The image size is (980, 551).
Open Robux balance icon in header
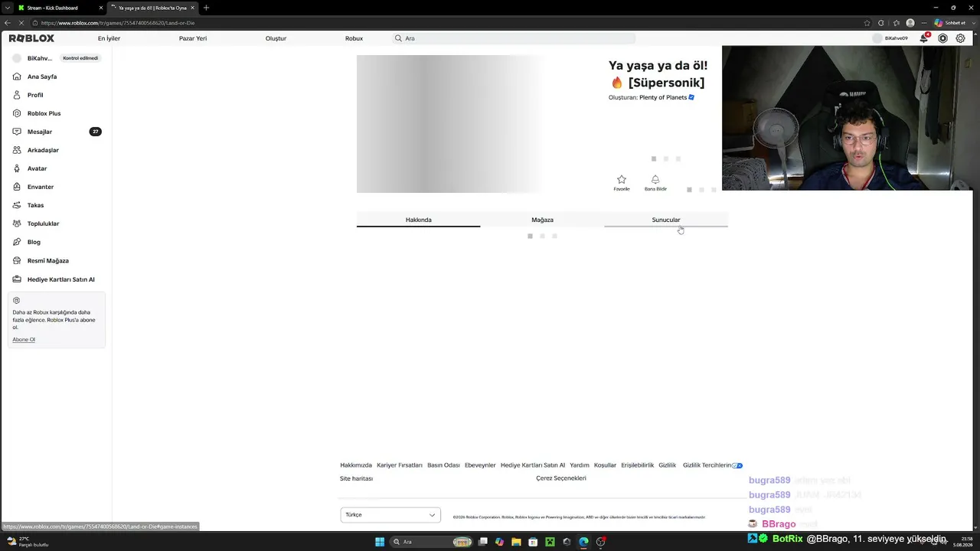click(942, 38)
